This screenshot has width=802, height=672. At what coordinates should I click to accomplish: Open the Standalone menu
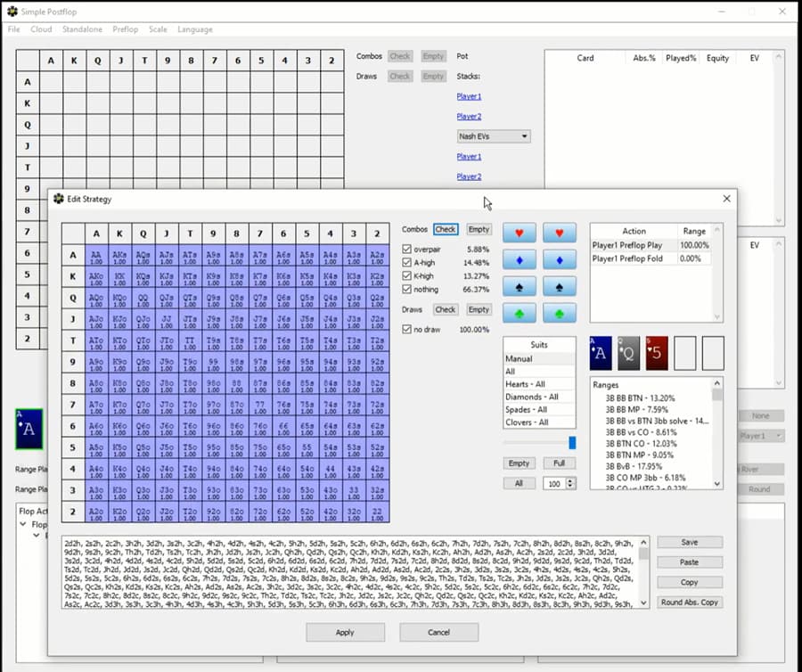(x=82, y=29)
